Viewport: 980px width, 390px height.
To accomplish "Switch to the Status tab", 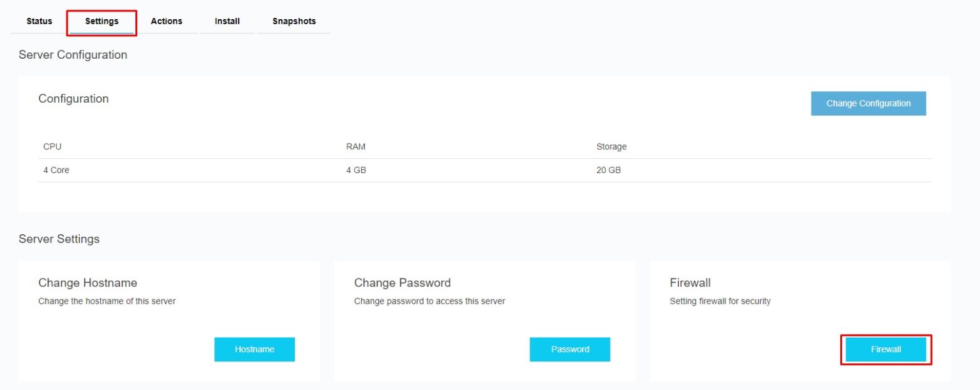I will [x=40, y=21].
